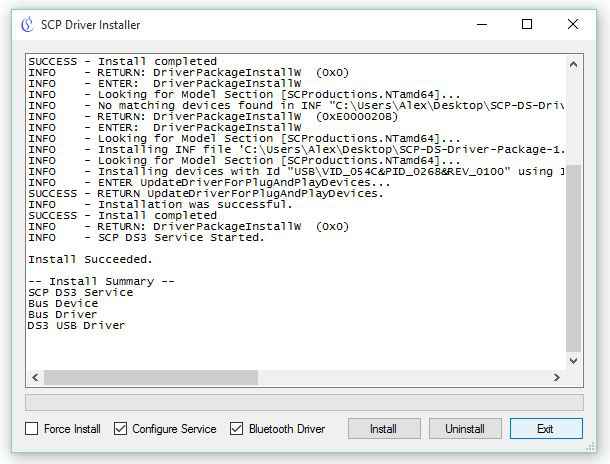The height and width of the screenshot is (464, 610).
Task: Click the vertical scrollbar thumb
Action: pyautogui.click(x=573, y=258)
